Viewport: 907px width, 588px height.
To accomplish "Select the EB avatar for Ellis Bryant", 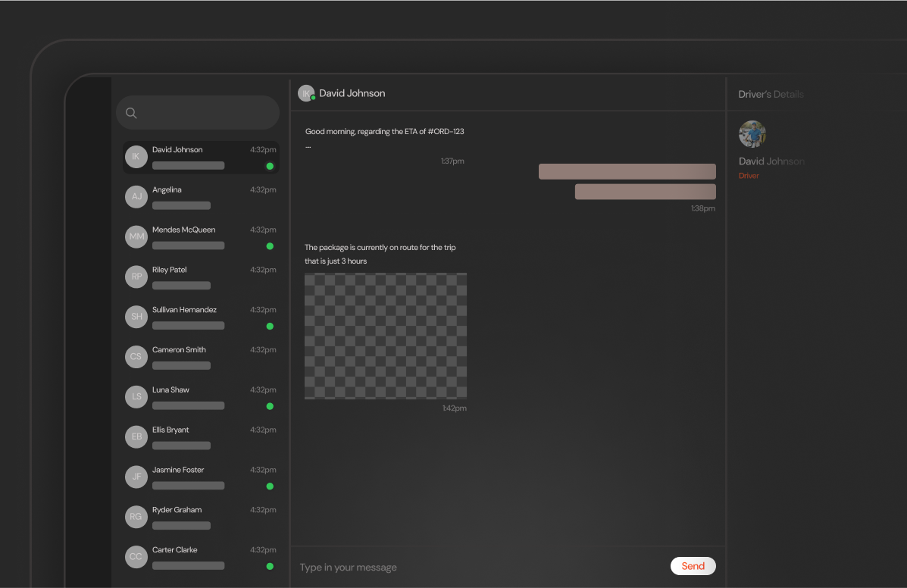I will point(136,436).
